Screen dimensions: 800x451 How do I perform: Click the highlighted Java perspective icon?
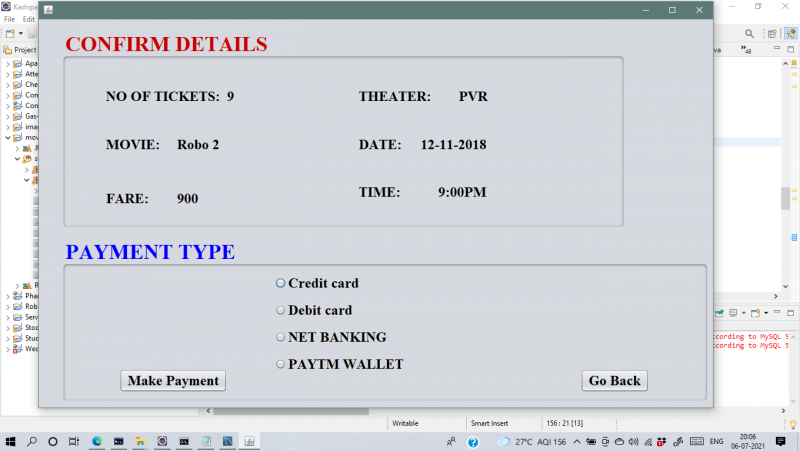791,34
